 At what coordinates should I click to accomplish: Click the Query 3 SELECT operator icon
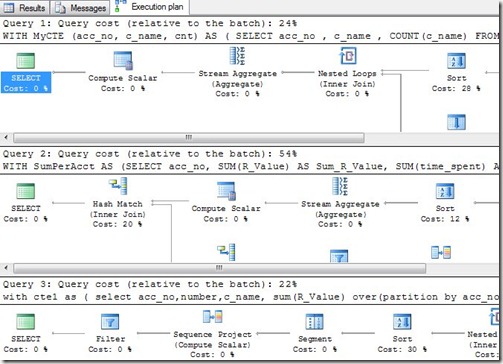tap(26, 322)
